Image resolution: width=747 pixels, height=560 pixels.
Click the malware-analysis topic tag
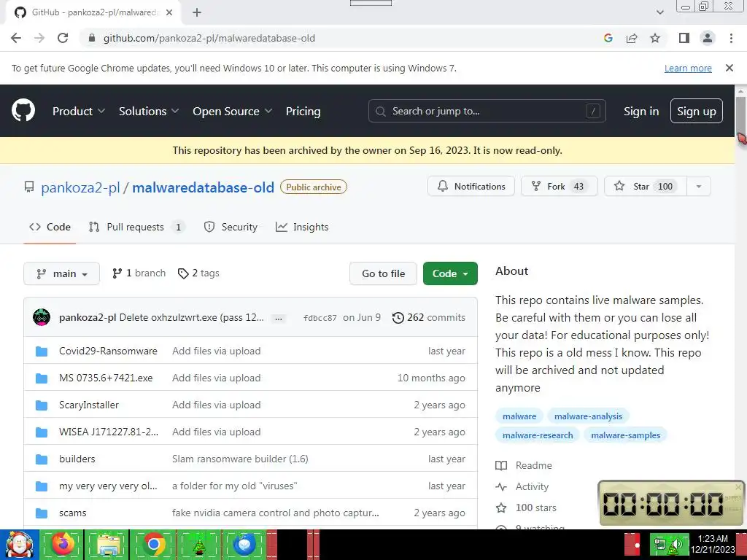(589, 416)
